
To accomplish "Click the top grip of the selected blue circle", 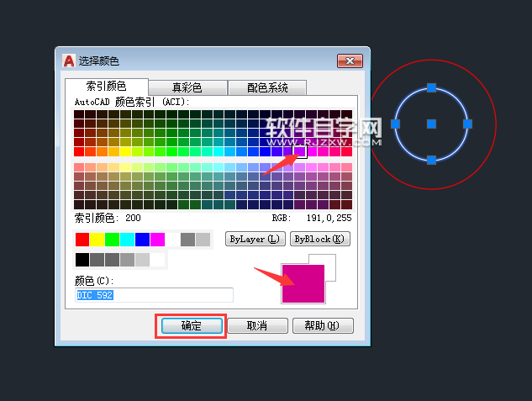I will click(431, 88).
